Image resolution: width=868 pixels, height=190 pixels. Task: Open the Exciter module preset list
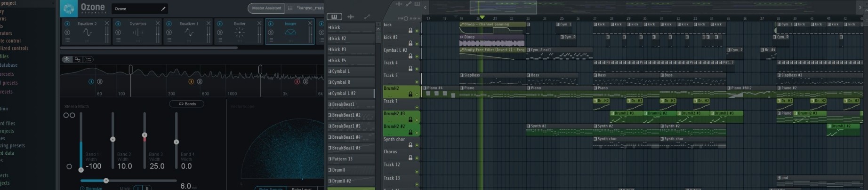click(x=220, y=40)
